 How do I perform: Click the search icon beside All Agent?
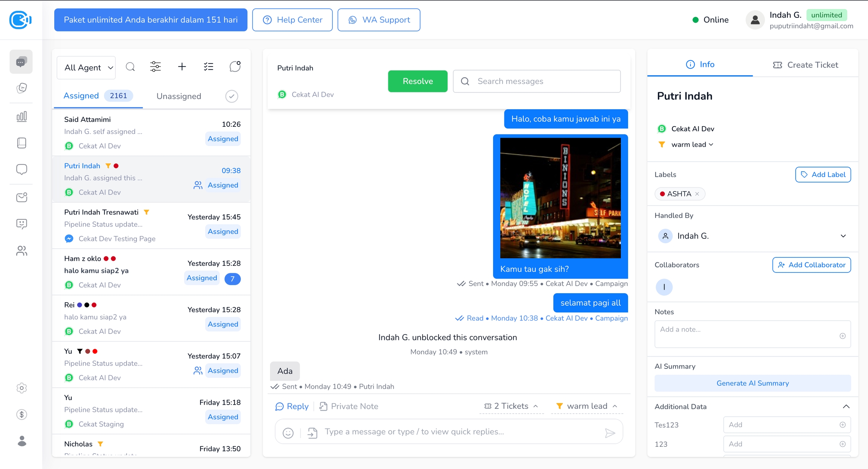coord(130,67)
